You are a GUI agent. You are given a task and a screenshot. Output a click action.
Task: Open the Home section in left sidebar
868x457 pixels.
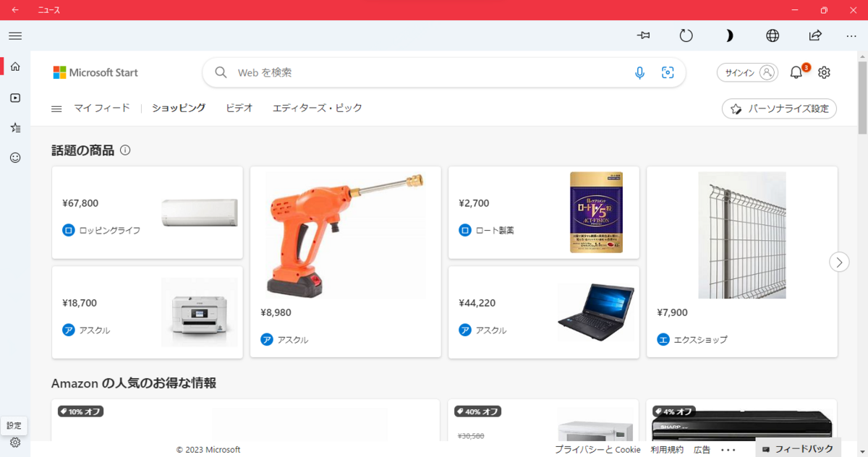(x=15, y=67)
